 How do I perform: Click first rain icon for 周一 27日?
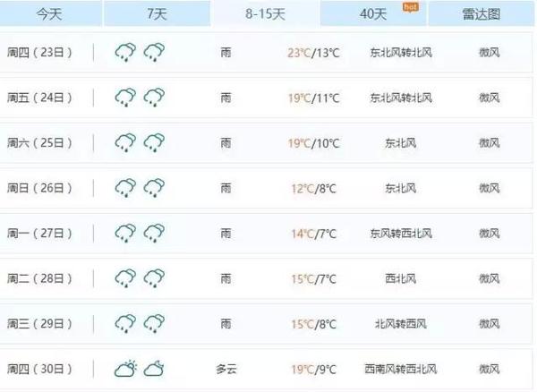(125, 234)
